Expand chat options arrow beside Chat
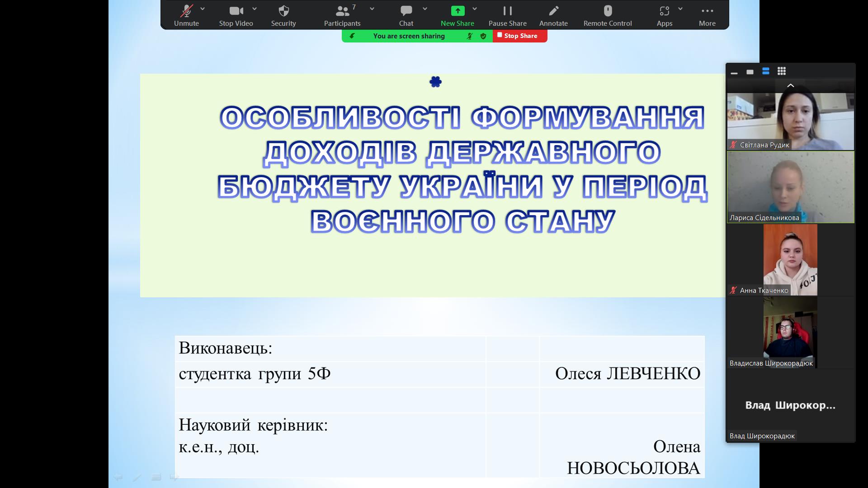868x488 pixels. [x=425, y=9]
